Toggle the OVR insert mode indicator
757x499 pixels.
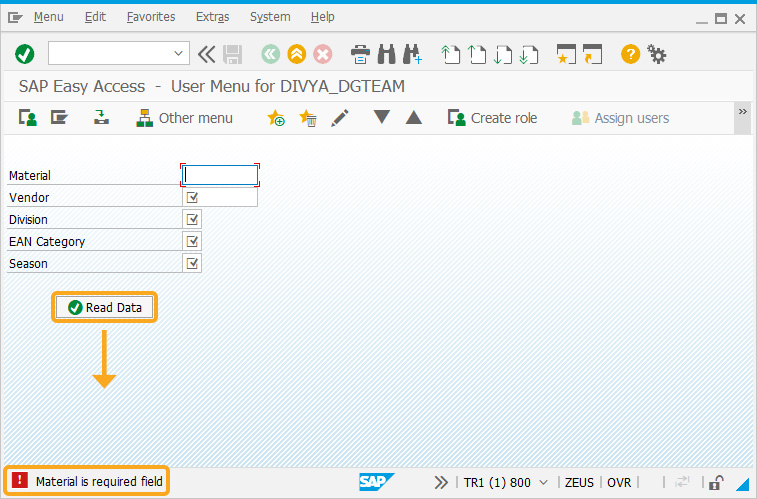click(619, 483)
